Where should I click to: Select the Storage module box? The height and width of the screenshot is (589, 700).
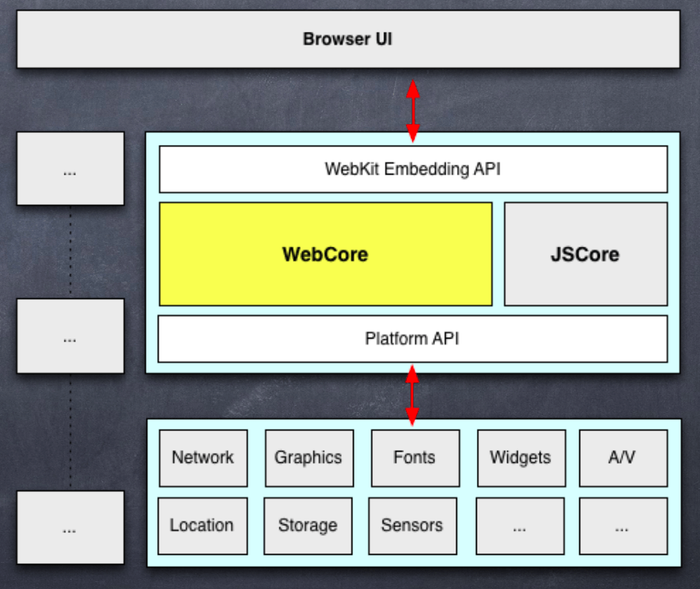pyautogui.click(x=307, y=525)
